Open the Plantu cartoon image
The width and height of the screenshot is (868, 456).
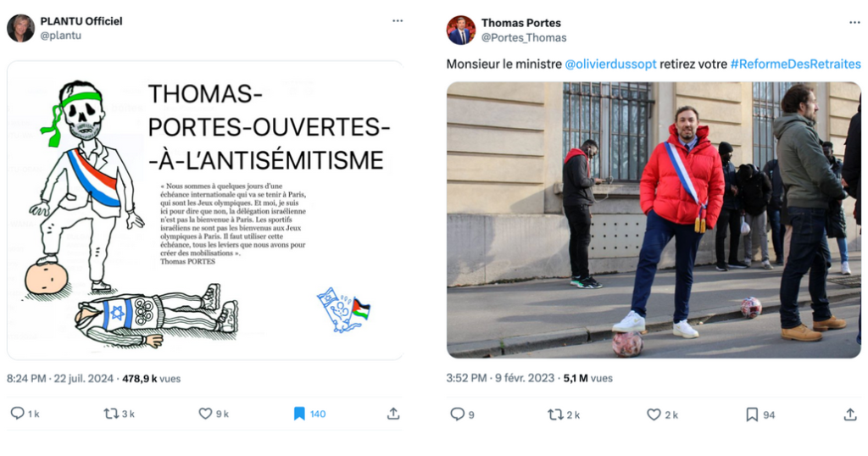pos(205,210)
